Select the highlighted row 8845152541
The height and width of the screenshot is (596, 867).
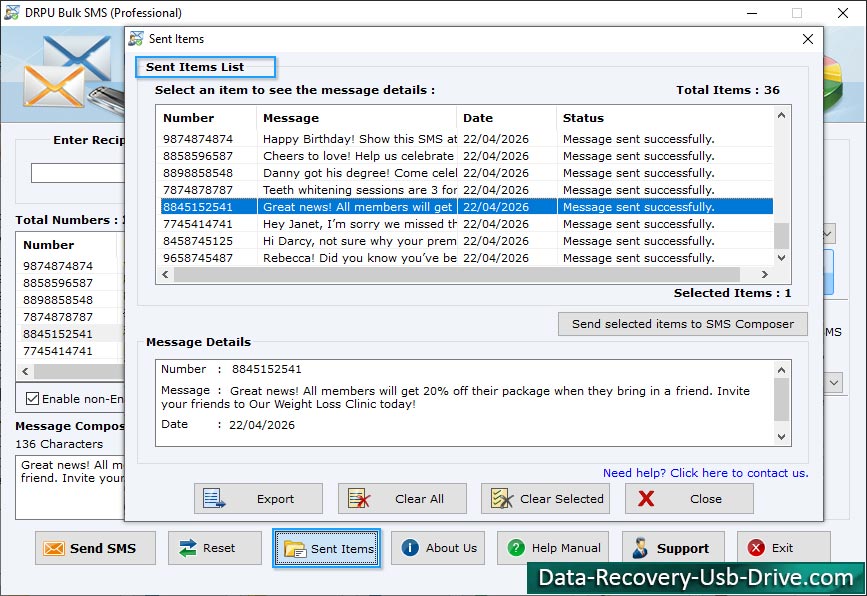(467, 207)
